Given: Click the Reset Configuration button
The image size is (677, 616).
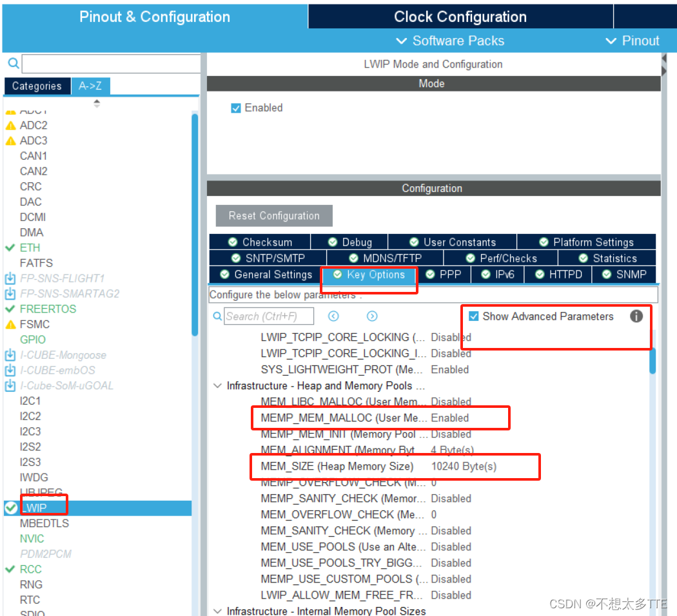Looking at the screenshot, I should pyautogui.click(x=273, y=215).
